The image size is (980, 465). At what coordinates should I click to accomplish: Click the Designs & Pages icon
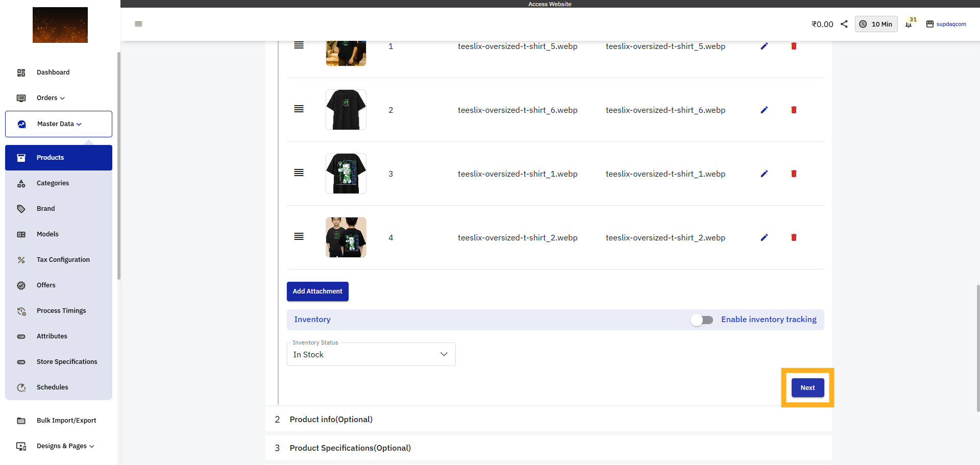[x=21, y=446]
